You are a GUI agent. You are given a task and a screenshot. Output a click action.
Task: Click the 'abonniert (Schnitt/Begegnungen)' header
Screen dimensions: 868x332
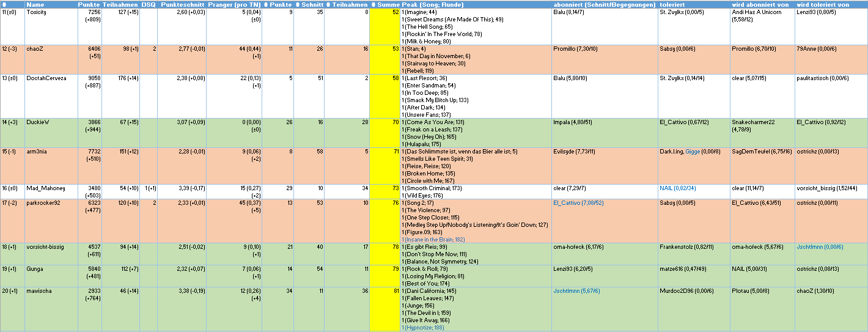tap(605, 4)
